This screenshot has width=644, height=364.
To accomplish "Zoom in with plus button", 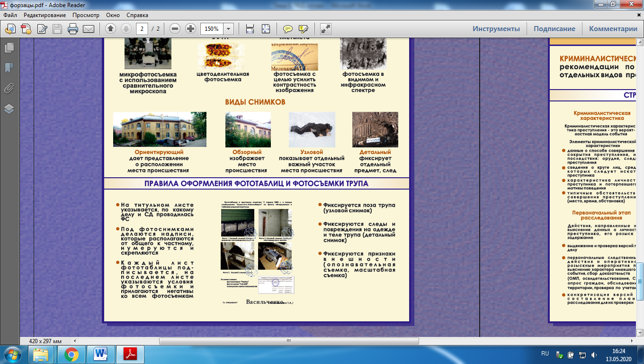I will (x=190, y=29).
